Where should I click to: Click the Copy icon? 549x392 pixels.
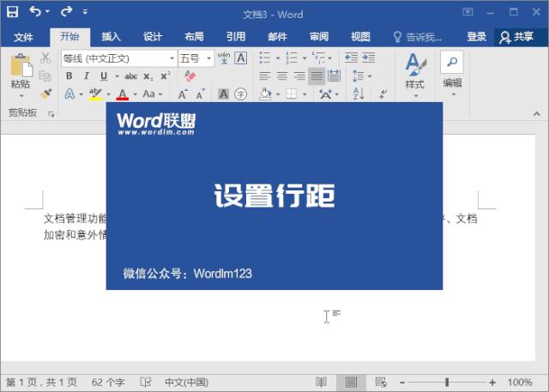point(45,75)
